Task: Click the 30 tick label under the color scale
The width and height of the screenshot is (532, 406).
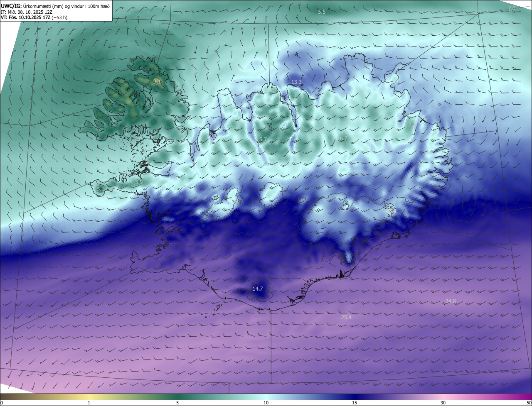Action: click(x=443, y=403)
